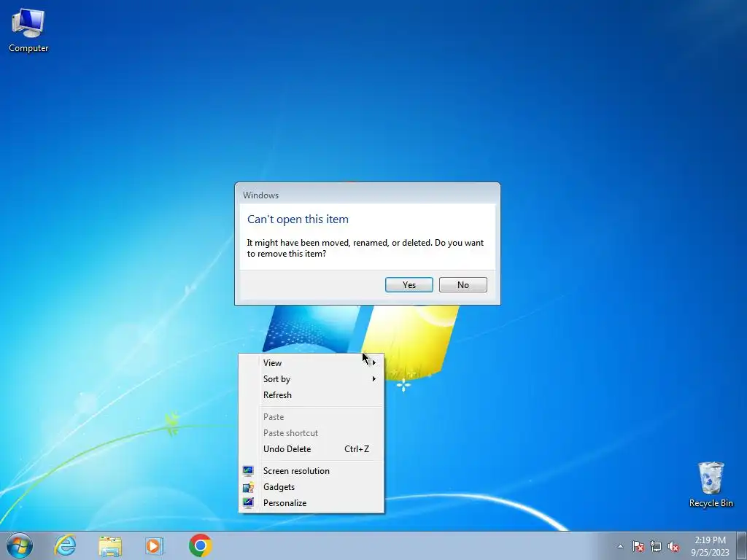Click the Show desktop strip button

(741, 545)
